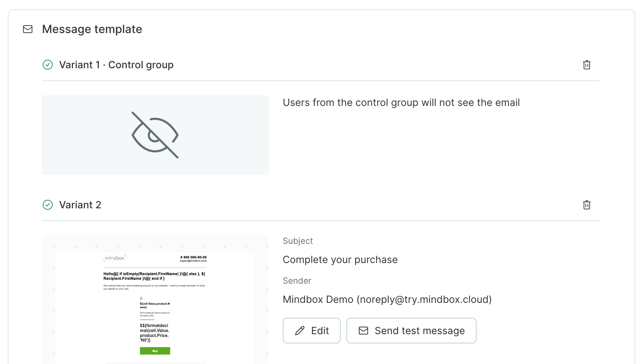Click 'support@mindbox.cloud' in the email preview
643x364 pixels.
coord(193,261)
